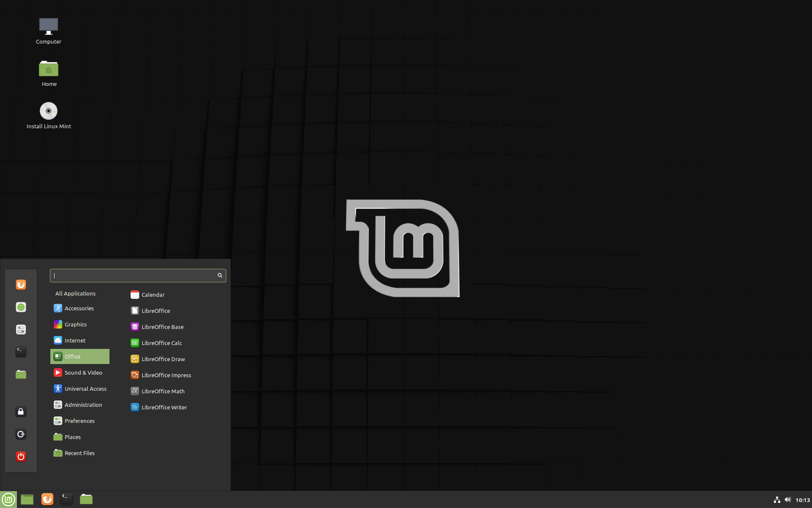The width and height of the screenshot is (812, 508).
Task: Select Preferences category in menu
Action: 79,420
